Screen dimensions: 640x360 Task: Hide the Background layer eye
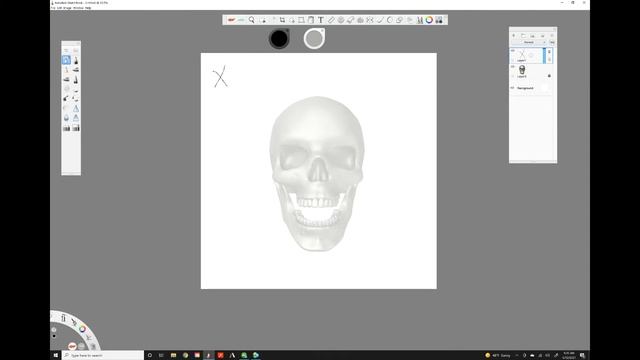pos(513,88)
